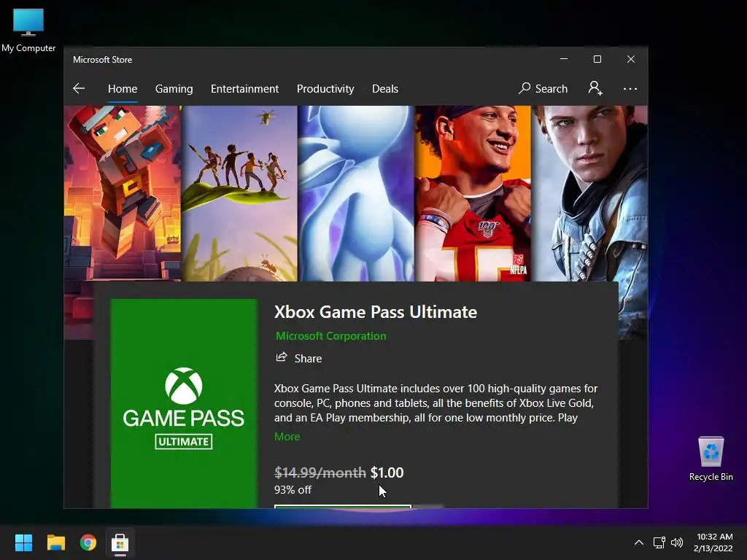The height and width of the screenshot is (560, 747).
Task: Click the Microsoft Store taskbar icon
Action: tap(120, 542)
